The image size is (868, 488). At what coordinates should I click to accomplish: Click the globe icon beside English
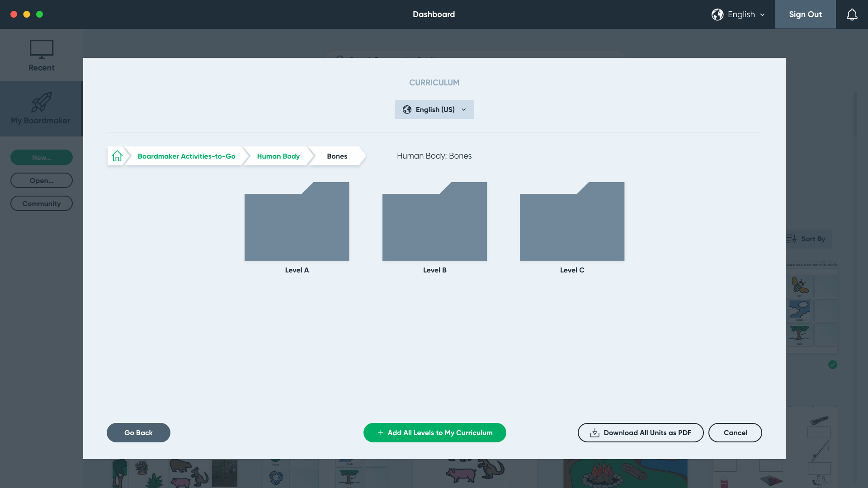coord(717,14)
